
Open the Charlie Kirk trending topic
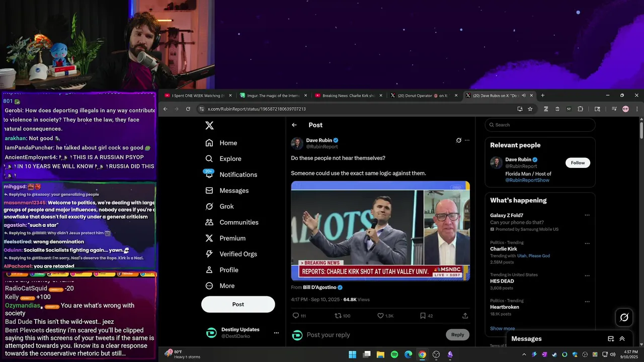504,249
